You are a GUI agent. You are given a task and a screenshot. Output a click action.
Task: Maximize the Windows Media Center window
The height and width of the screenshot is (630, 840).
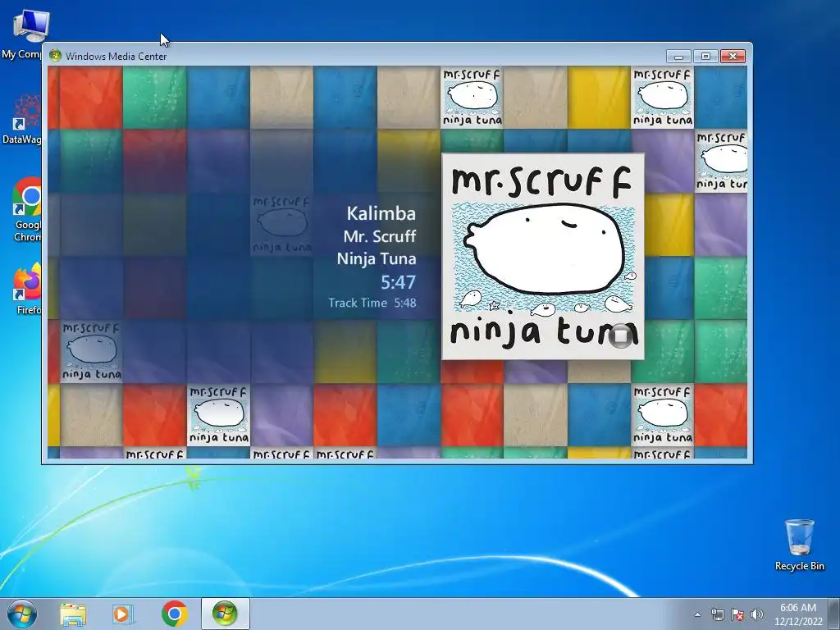[705, 56]
